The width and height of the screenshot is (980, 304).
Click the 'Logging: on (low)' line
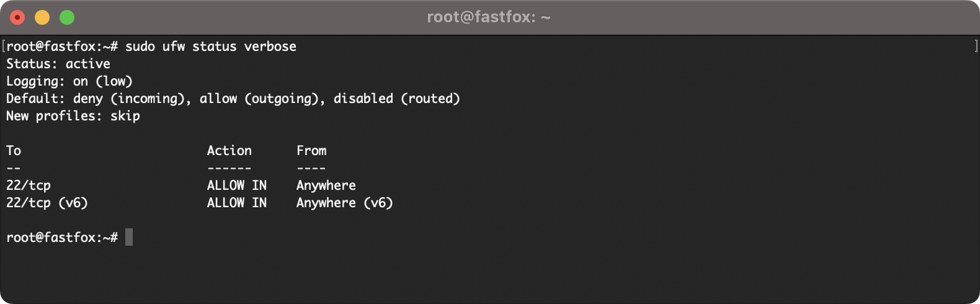coord(69,81)
